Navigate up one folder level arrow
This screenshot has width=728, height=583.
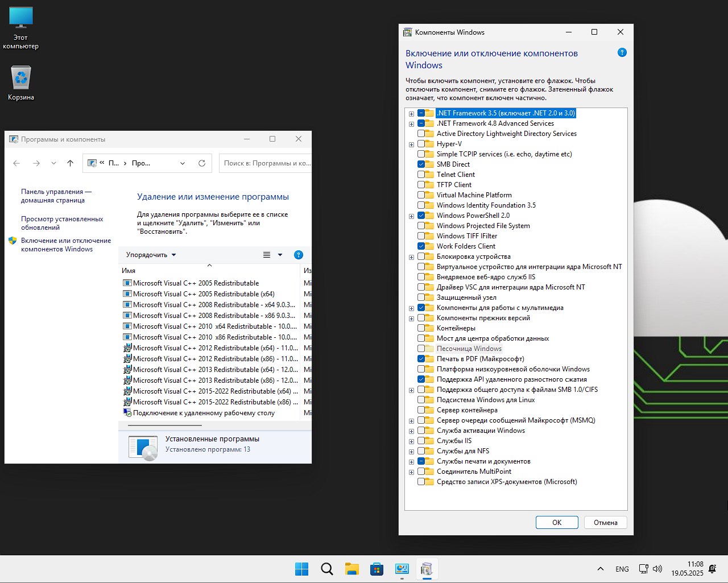click(70, 163)
